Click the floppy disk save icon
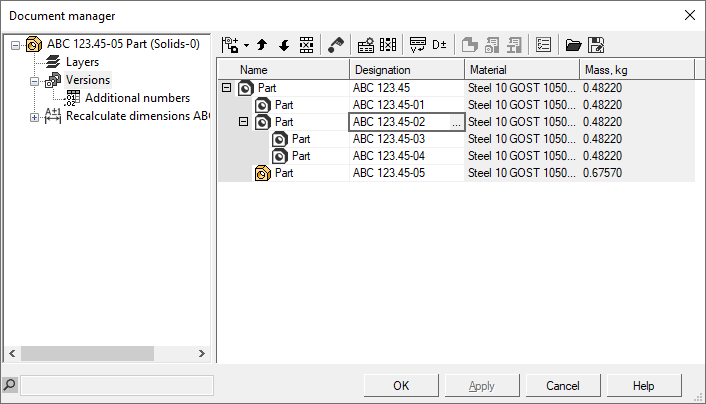The width and height of the screenshot is (706, 404). coord(596,45)
